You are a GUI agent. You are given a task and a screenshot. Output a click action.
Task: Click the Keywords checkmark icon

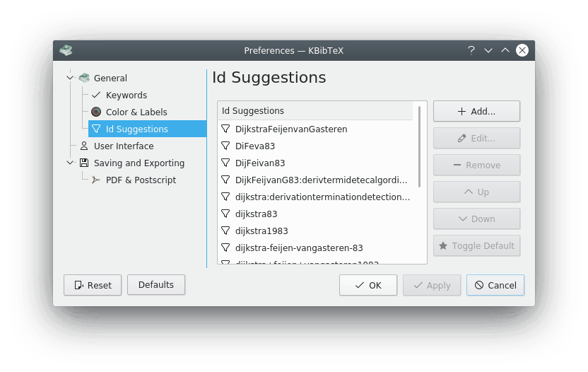coord(96,95)
